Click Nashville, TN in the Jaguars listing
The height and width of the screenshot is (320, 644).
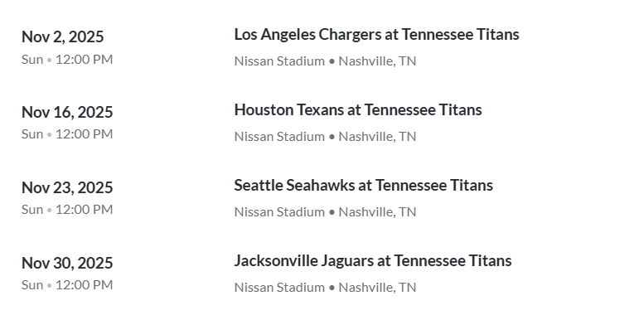click(x=377, y=287)
